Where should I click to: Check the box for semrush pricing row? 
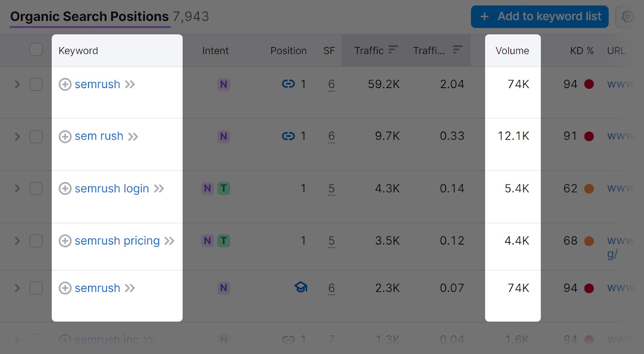[x=36, y=241]
